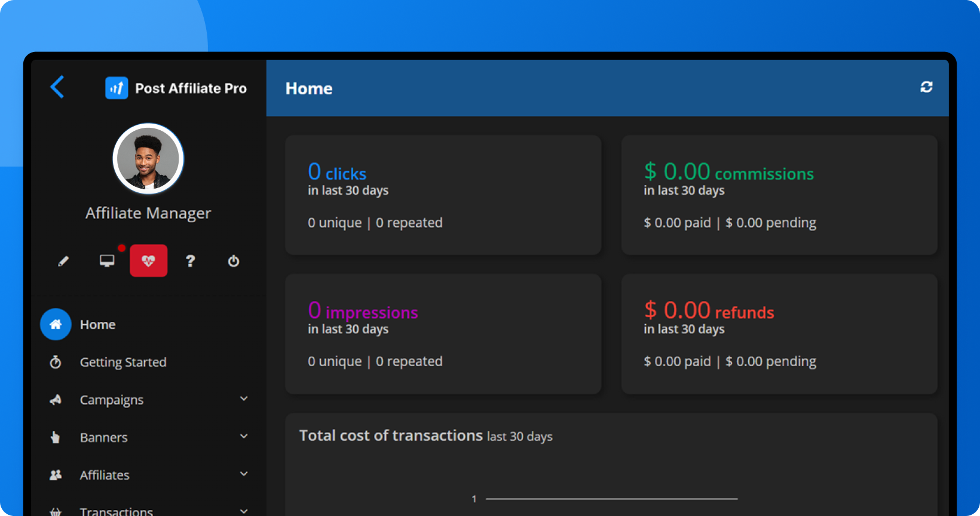The height and width of the screenshot is (516, 980).
Task: Select Getting Started in sidebar menu
Action: tap(123, 362)
